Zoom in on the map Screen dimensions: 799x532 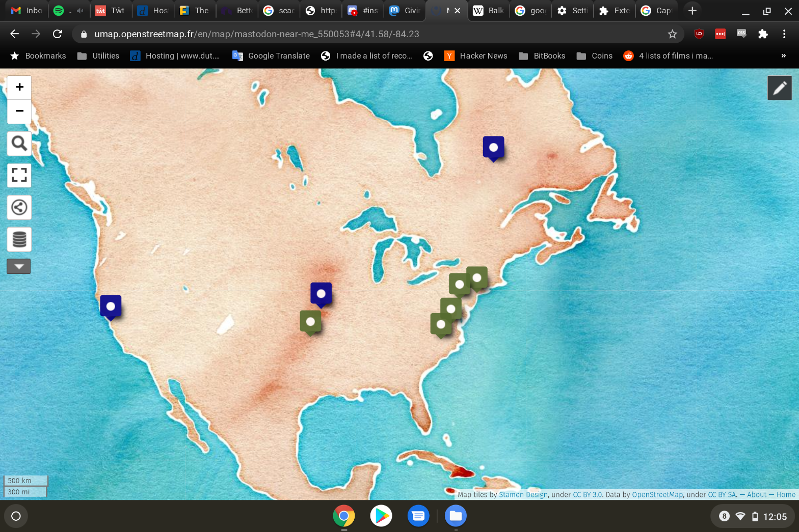[x=19, y=87]
